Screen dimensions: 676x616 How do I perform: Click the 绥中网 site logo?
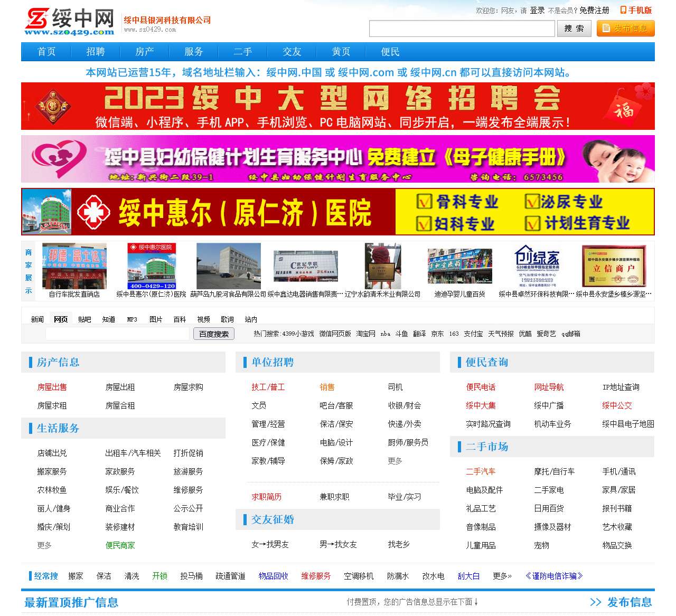(x=69, y=22)
